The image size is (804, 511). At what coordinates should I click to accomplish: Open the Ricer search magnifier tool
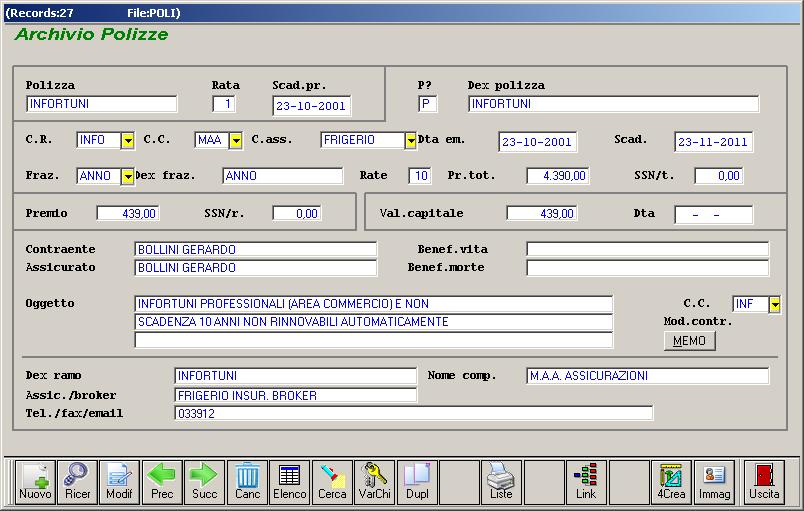pos(77,482)
